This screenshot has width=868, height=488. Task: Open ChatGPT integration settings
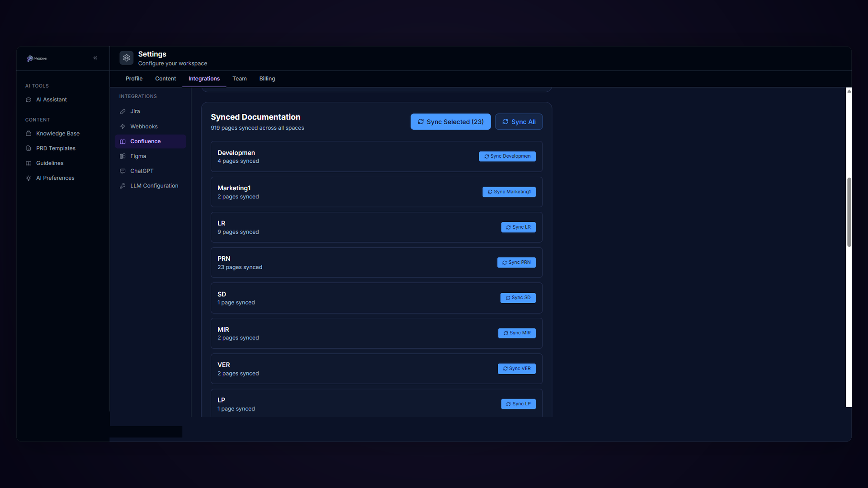(142, 171)
